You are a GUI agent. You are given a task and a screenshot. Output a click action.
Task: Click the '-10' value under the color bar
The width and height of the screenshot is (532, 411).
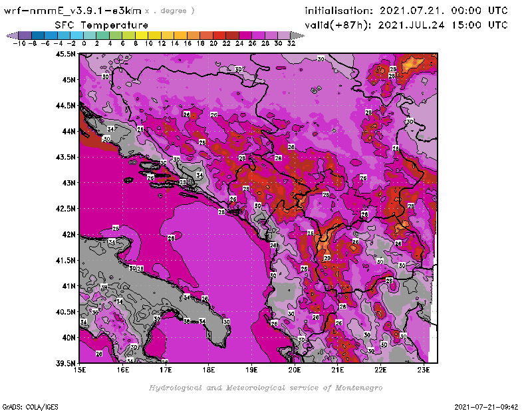(x=19, y=43)
